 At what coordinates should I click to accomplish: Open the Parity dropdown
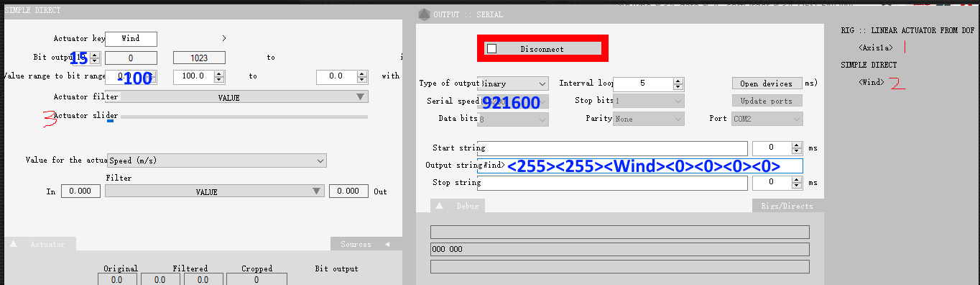649,119
